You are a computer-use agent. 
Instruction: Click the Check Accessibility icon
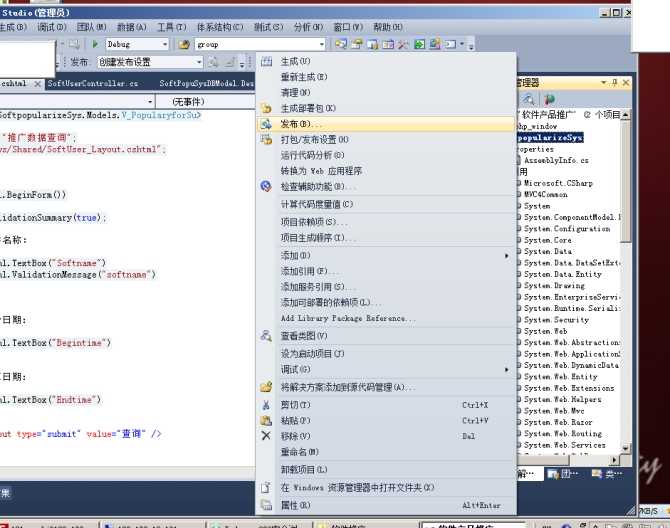[266, 186]
